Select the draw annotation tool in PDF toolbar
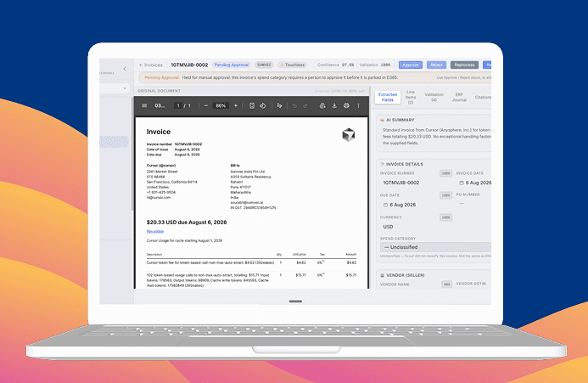588x383 pixels. coord(279,106)
